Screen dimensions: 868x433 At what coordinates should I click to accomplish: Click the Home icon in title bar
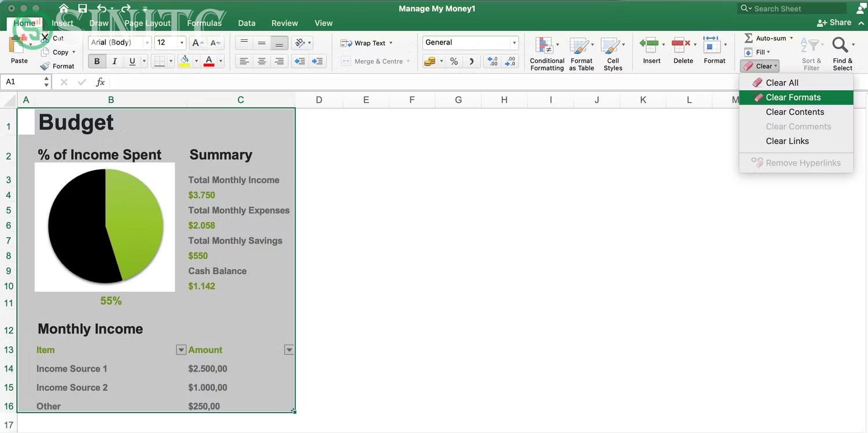64,9
